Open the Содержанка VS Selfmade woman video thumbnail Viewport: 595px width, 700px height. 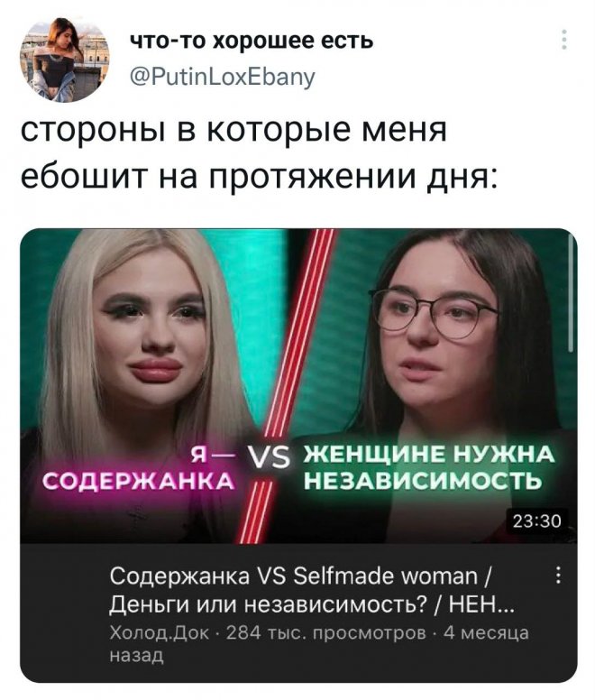[298, 386]
